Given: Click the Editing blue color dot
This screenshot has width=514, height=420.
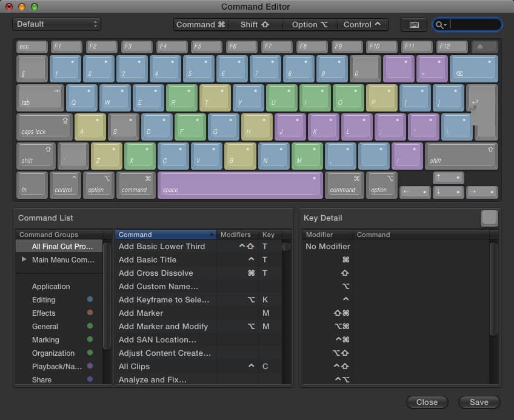Looking at the screenshot, I should point(90,299).
